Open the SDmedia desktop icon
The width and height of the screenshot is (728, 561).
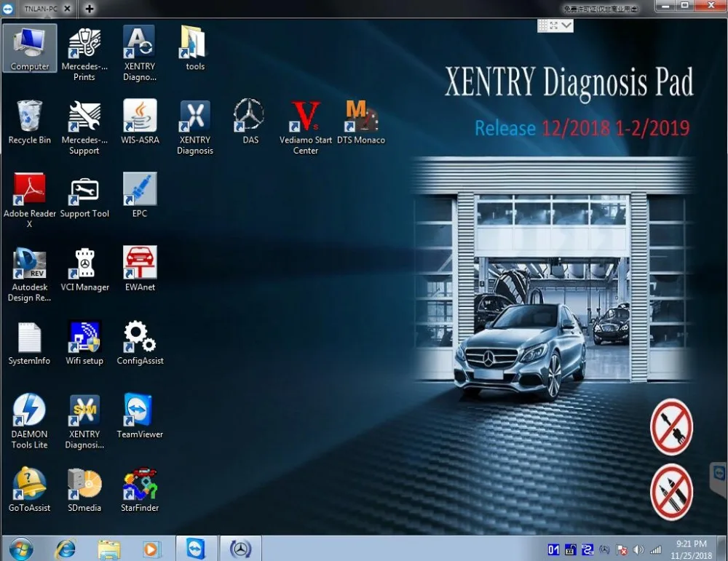[84, 485]
